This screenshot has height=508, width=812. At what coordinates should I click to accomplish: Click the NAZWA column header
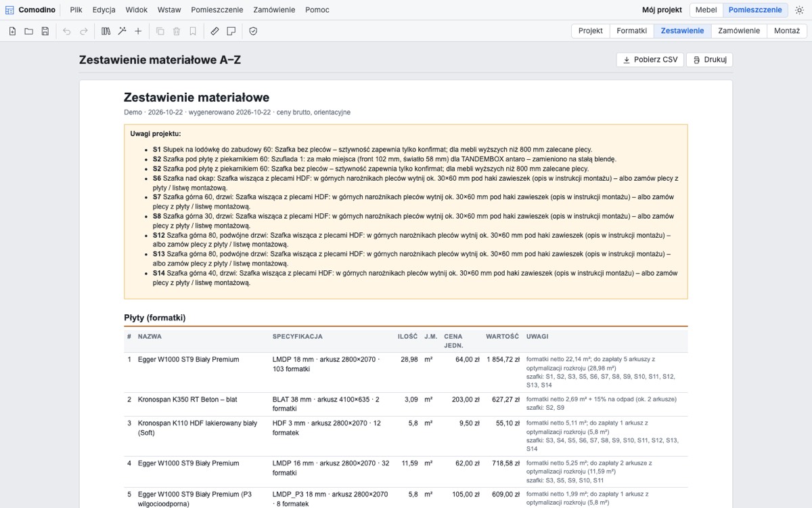(x=150, y=337)
